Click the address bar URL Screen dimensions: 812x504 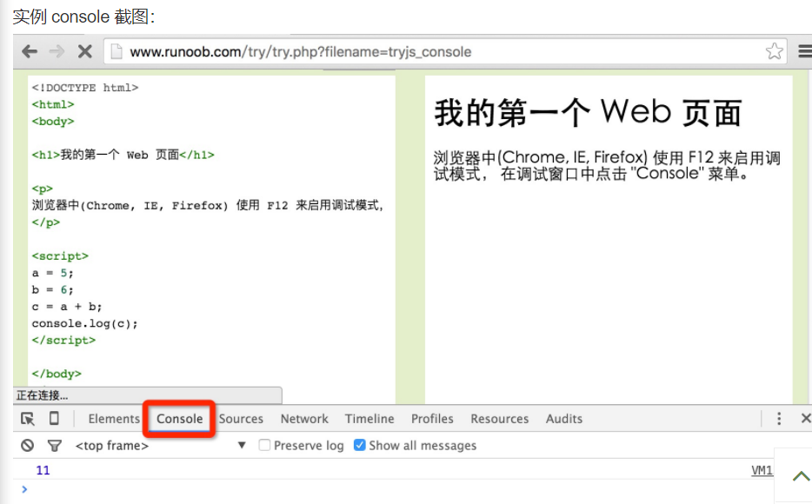coord(300,52)
